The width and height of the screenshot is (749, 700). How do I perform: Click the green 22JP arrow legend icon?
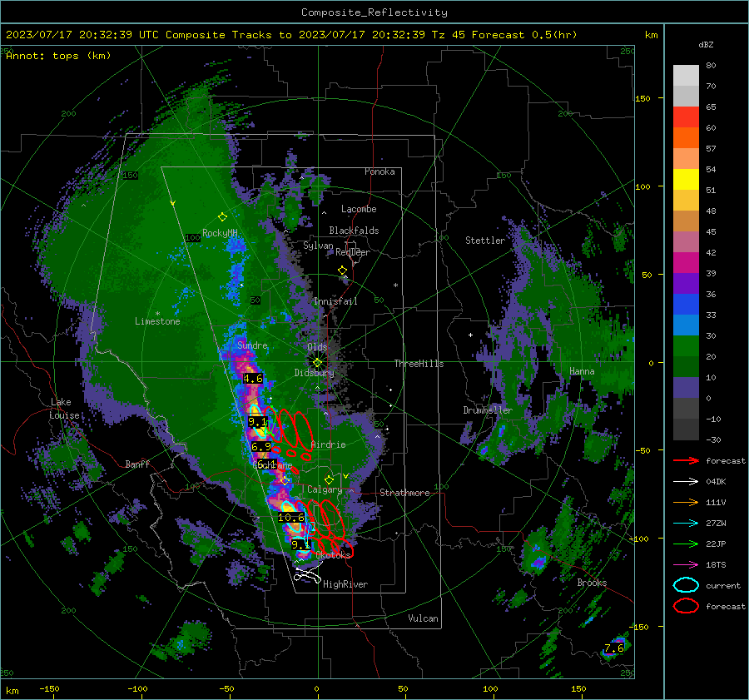[x=686, y=544]
